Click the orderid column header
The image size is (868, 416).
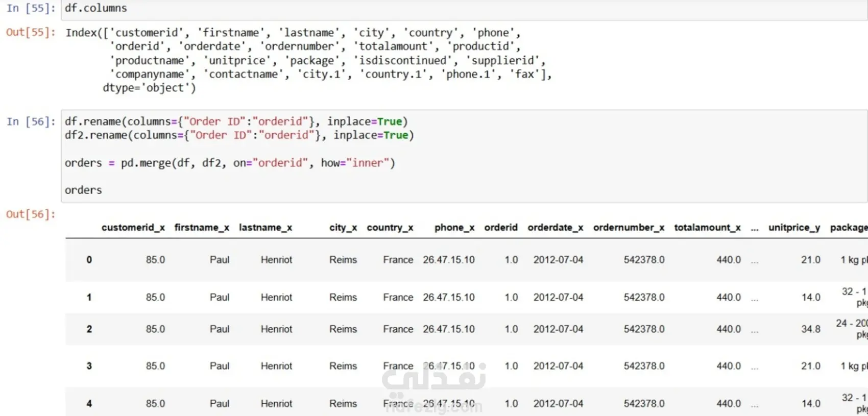(501, 228)
